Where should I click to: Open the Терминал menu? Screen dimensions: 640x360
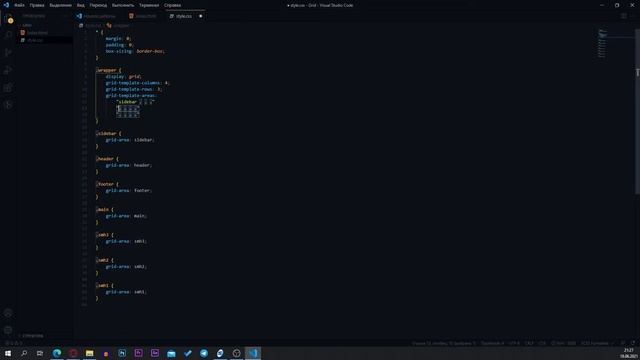pyautogui.click(x=149, y=5)
